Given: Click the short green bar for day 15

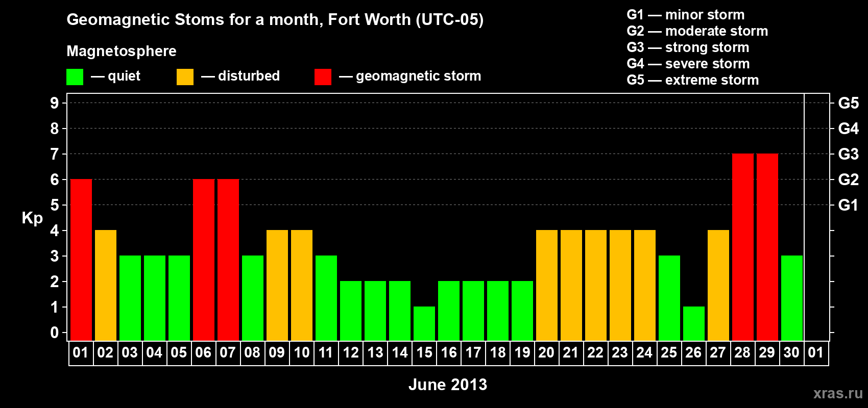Looking at the screenshot, I should 424,324.
